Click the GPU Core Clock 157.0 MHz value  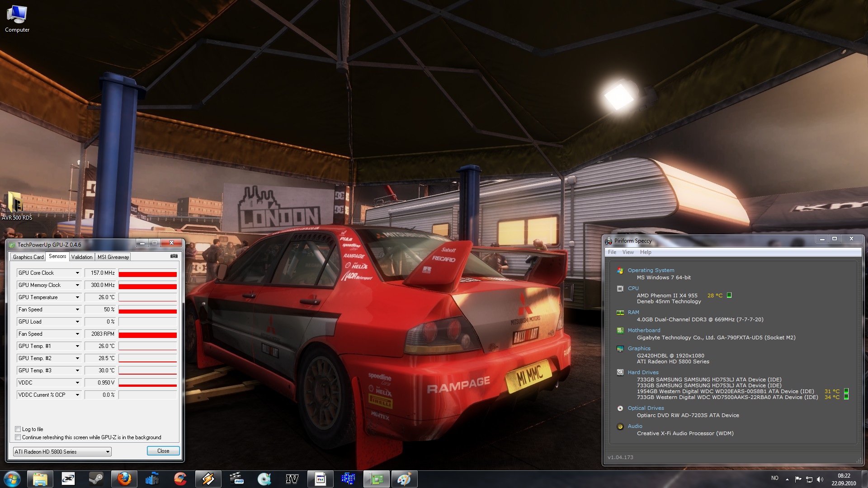[x=100, y=273]
